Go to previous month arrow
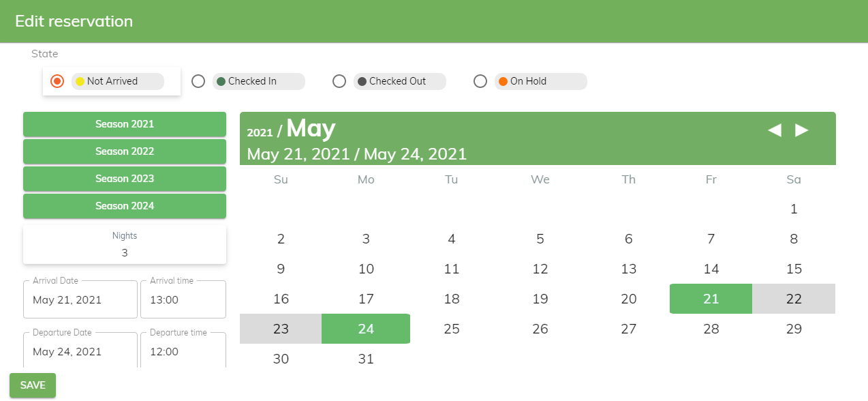Screen dimensions: 868x401 pos(774,130)
